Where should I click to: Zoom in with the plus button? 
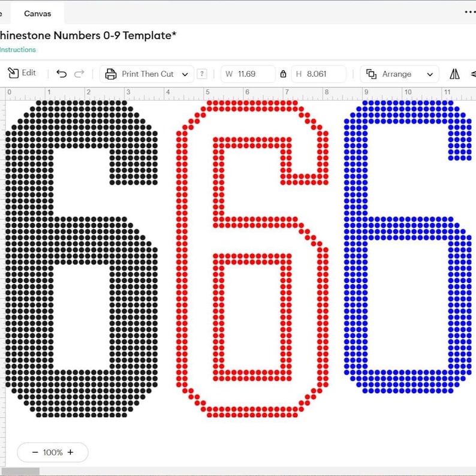point(70,453)
